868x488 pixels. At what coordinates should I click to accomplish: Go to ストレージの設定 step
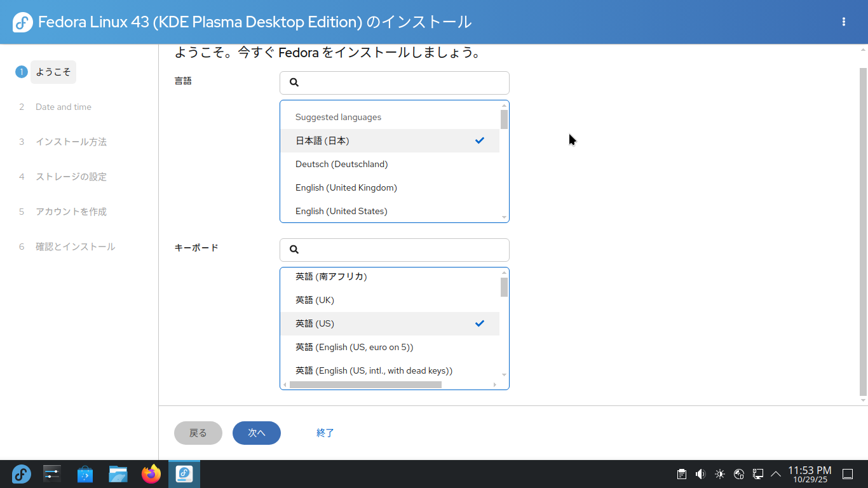point(71,177)
